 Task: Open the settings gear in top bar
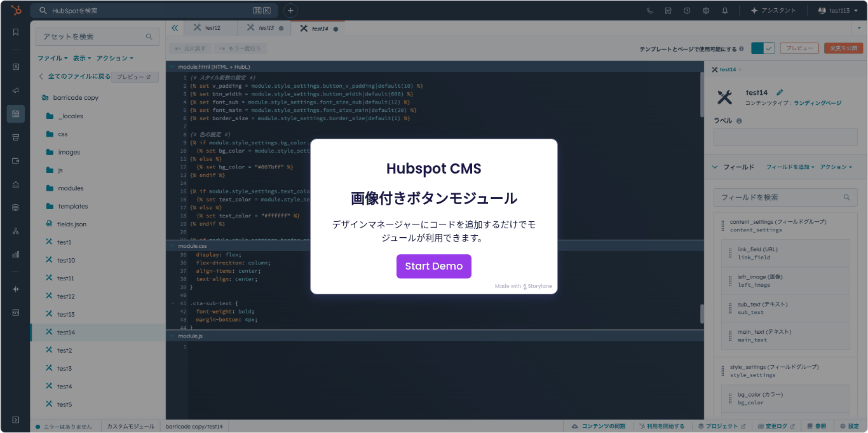706,11
